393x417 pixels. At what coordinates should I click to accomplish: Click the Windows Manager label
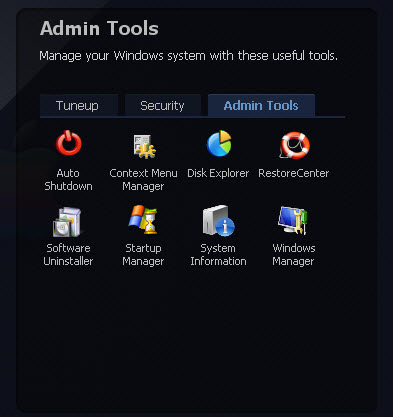point(294,255)
